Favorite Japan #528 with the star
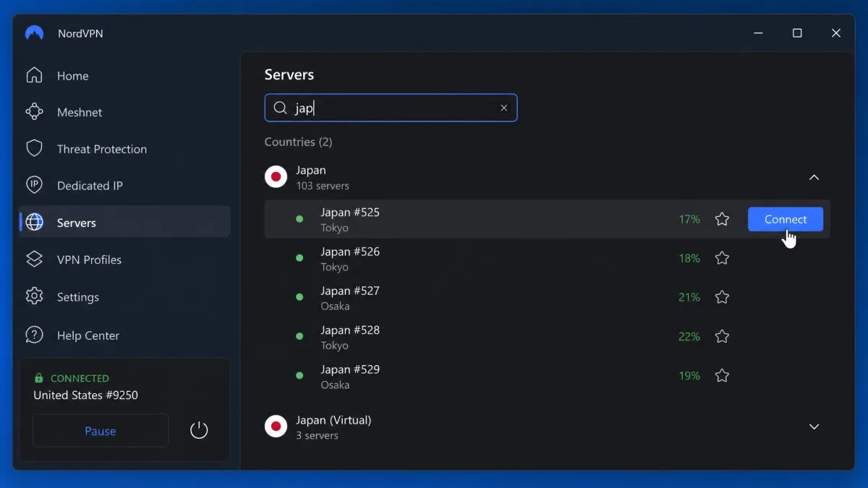The width and height of the screenshot is (868, 488). point(722,336)
